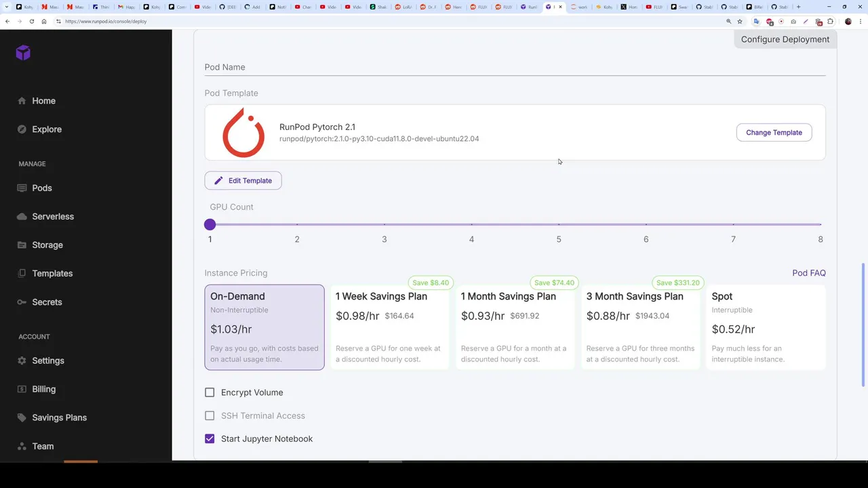The image size is (868, 488).
Task: Click the Change Template button
Action: point(774,132)
